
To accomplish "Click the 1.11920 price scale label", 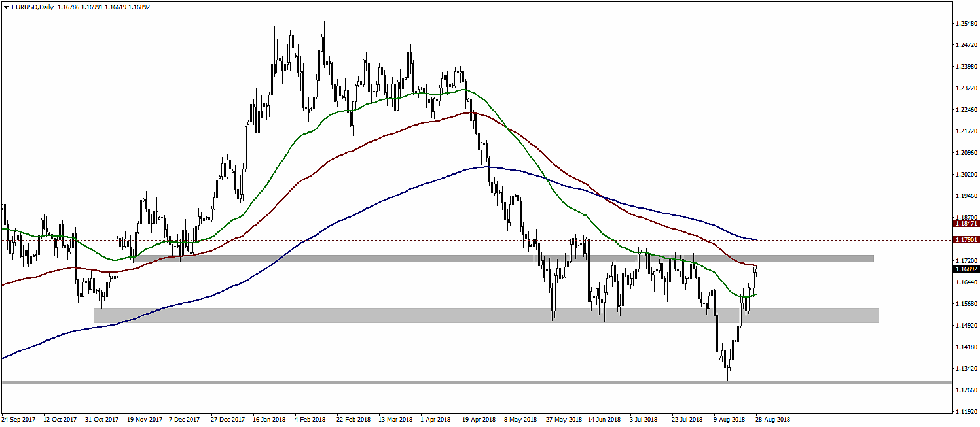I will [x=967, y=412].
